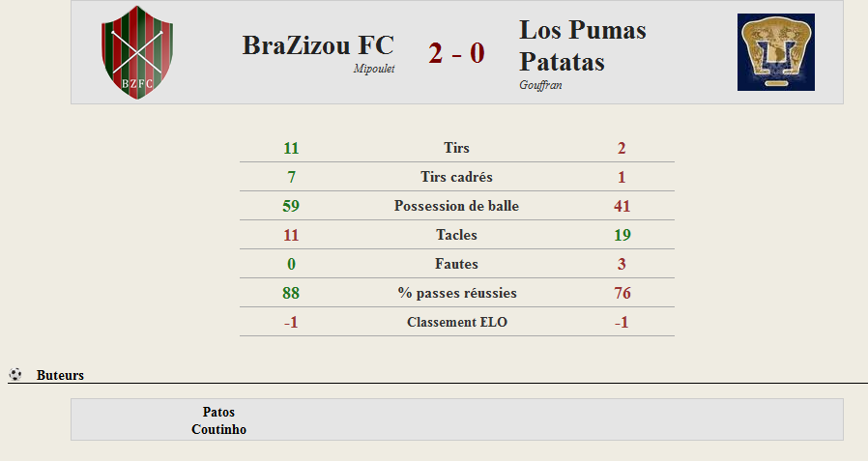The height and width of the screenshot is (461, 868).
Task: Click the soccer ball icon beside Buteurs
Action: tap(15, 374)
